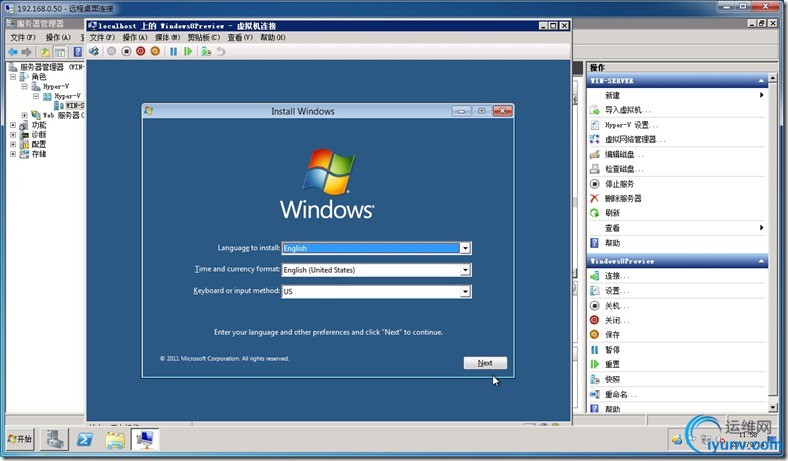Click the 开始 Start button
Screen dimensions: 788x461
[20, 439]
